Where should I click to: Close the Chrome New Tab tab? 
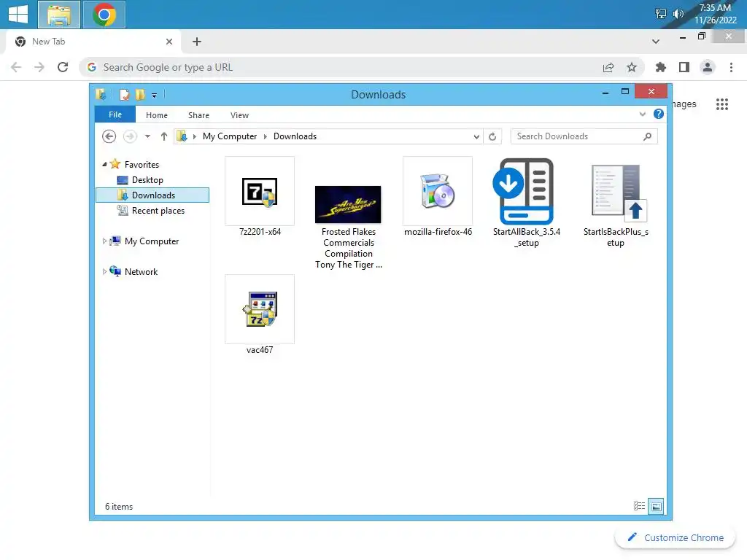tap(169, 42)
